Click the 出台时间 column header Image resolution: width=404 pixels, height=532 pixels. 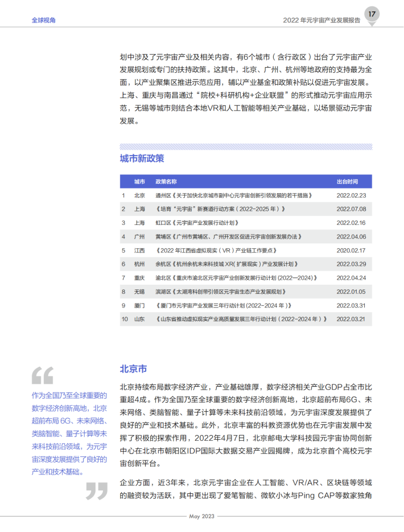point(348,182)
